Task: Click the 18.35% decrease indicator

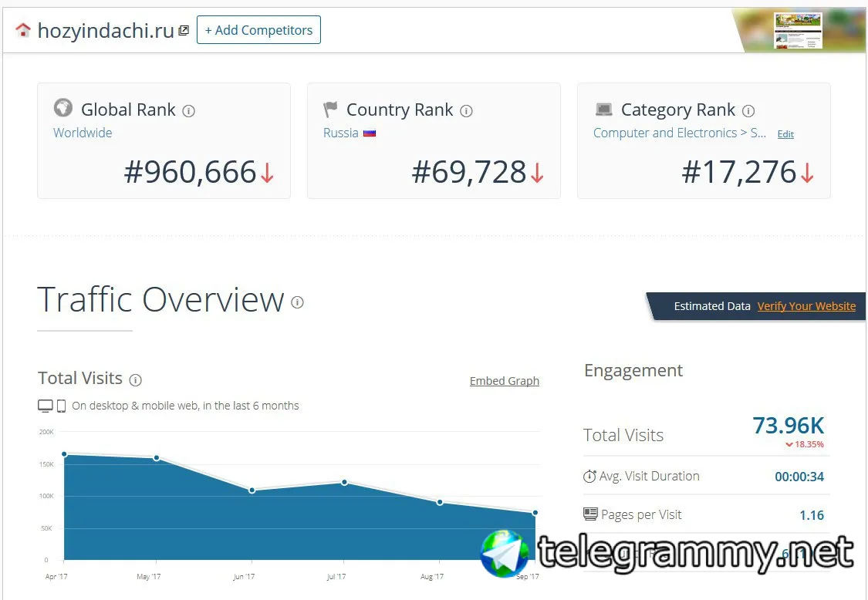Action: (804, 444)
